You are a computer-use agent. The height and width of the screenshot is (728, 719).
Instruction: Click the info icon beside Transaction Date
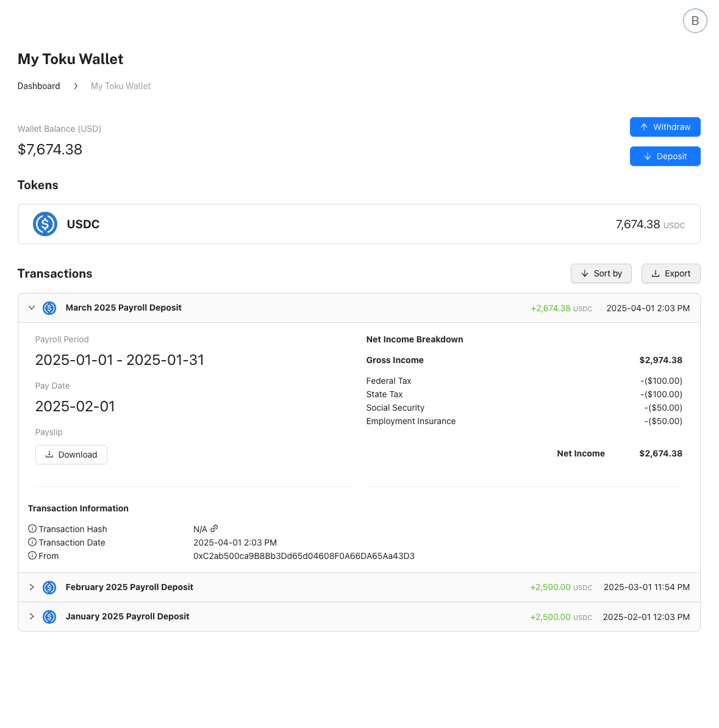click(x=32, y=542)
